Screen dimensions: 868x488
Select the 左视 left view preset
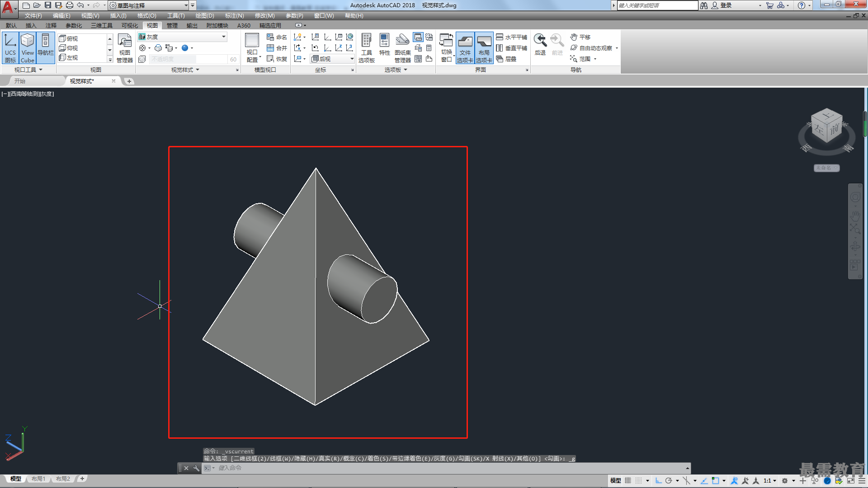point(69,57)
